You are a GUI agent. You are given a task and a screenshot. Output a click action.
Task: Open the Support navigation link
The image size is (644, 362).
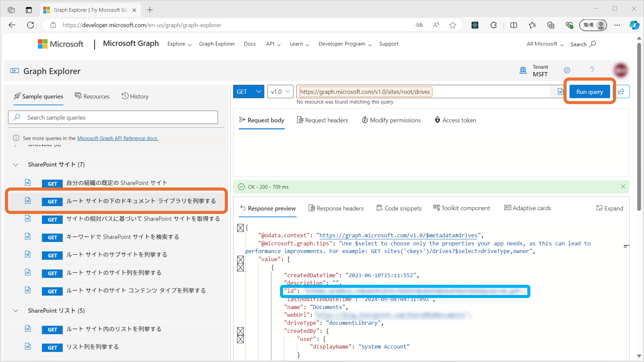(x=389, y=44)
